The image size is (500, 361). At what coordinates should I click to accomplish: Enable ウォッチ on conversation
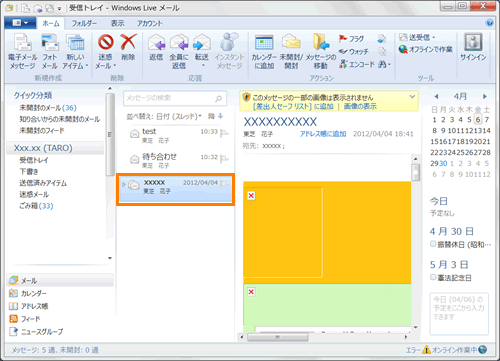click(354, 51)
